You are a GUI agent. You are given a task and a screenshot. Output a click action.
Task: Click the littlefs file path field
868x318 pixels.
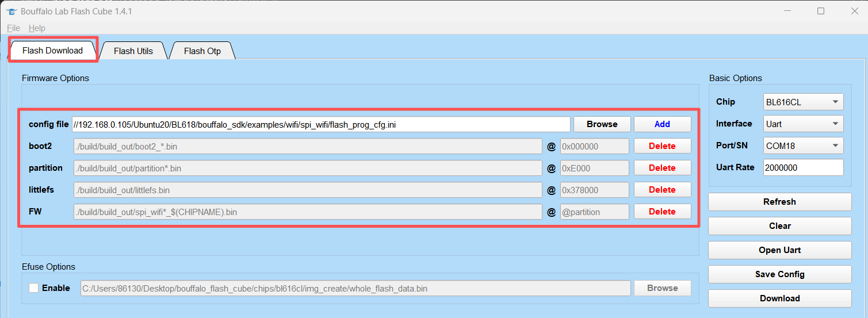308,190
